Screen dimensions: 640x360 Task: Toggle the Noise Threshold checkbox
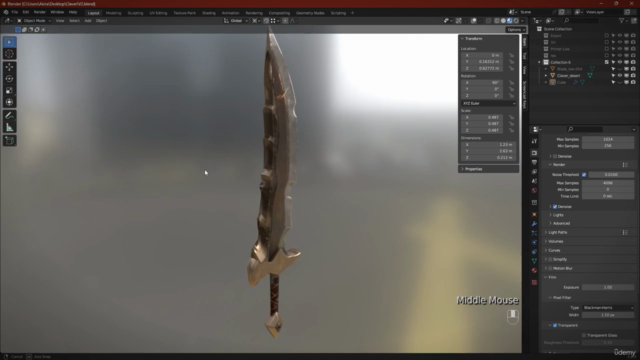click(x=584, y=175)
